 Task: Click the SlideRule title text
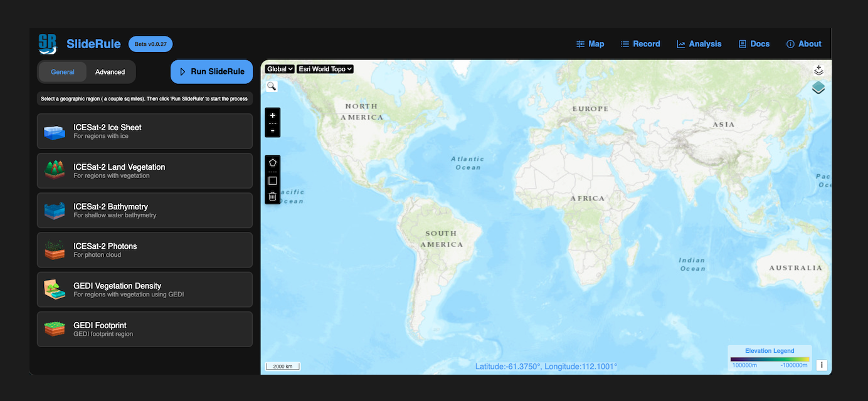pos(93,44)
